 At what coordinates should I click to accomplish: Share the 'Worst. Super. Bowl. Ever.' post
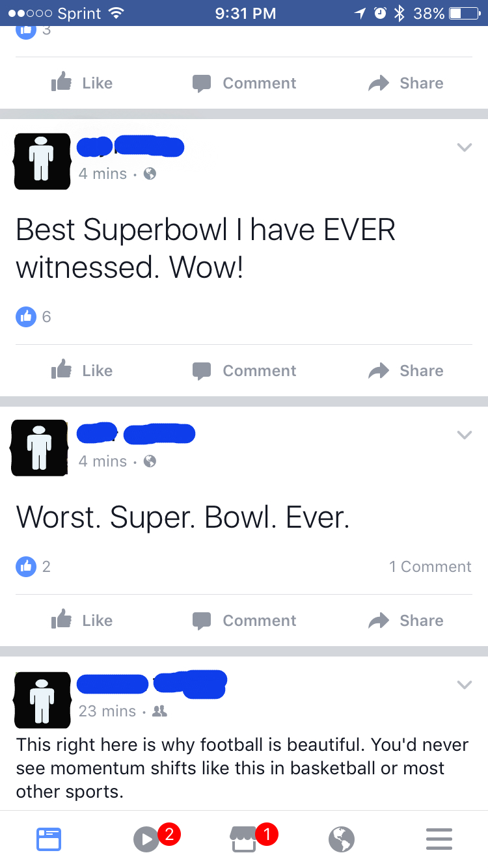tap(406, 621)
